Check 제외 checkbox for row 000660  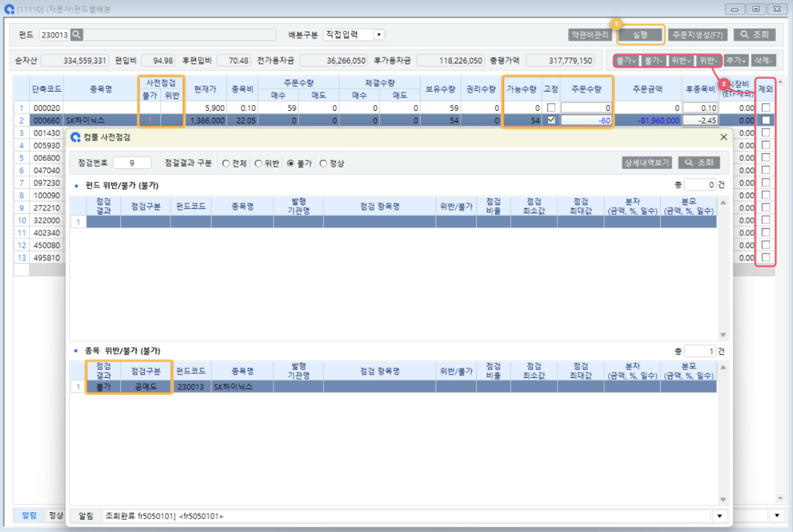(766, 120)
